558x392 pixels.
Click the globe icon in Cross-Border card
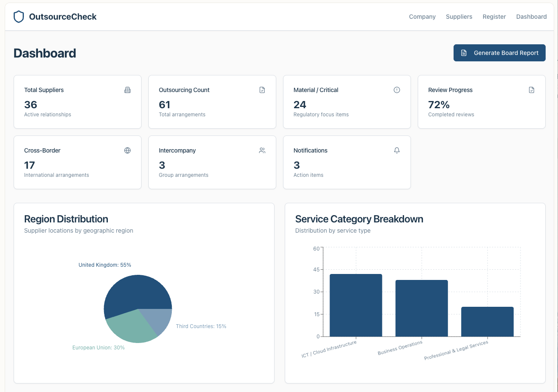coord(127,150)
